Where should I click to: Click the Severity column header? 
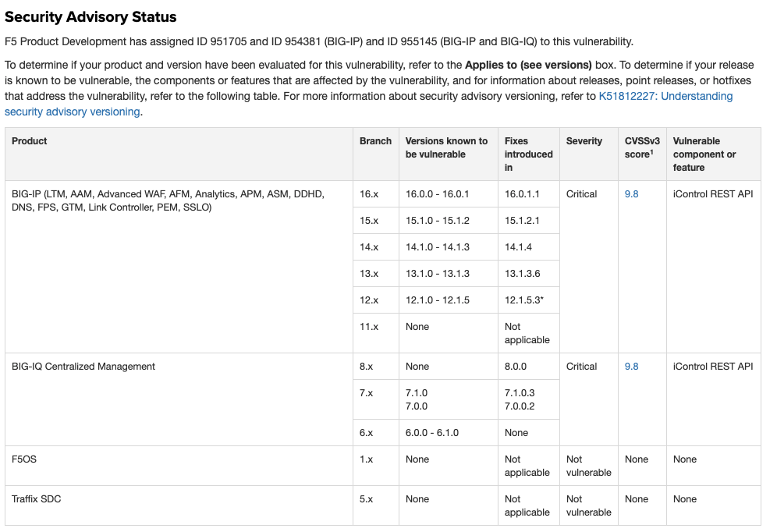pos(584,141)
